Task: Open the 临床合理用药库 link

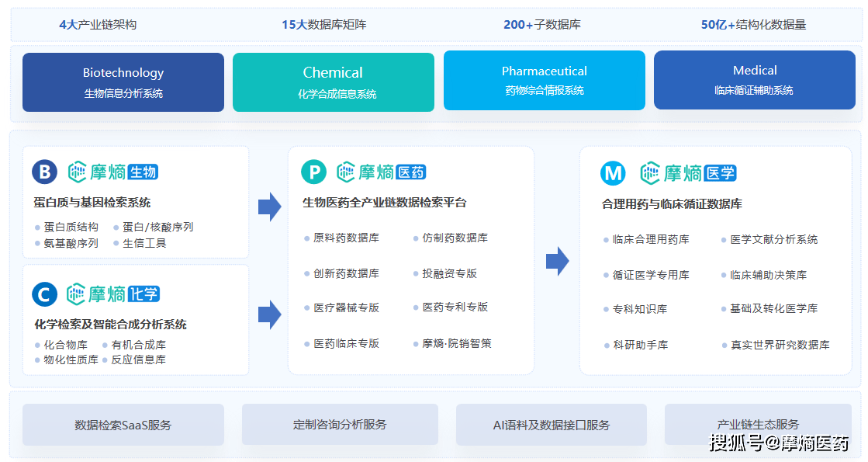Action: [x=650, y=240]
